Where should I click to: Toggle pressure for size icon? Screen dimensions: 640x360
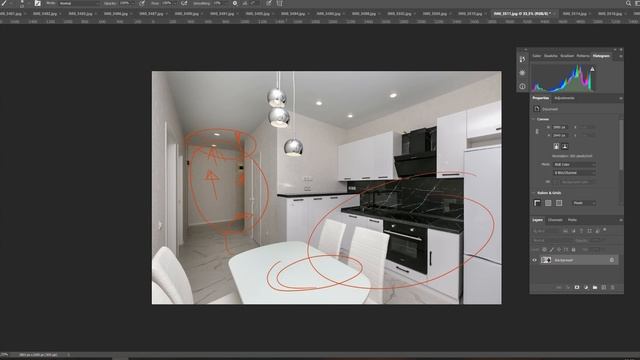tap(269, 3)
